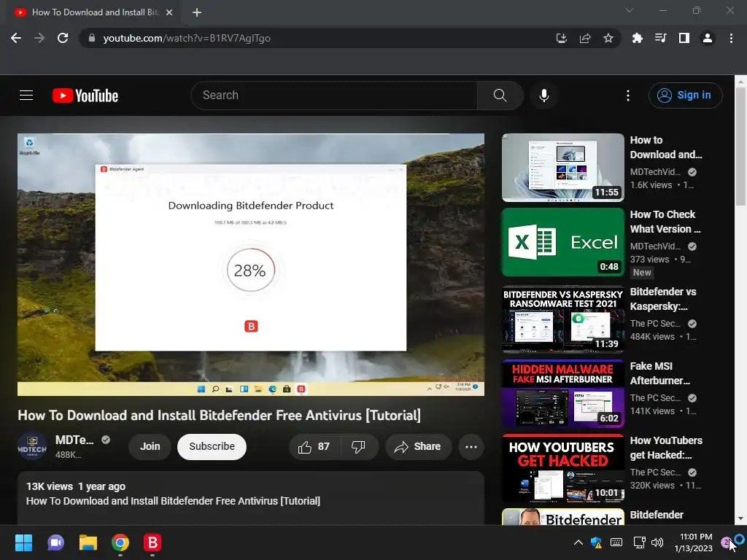The height and width of the screenshot is (560, 747).
Task: Dislike the video with thumbs down
Action: click(358, 447)
